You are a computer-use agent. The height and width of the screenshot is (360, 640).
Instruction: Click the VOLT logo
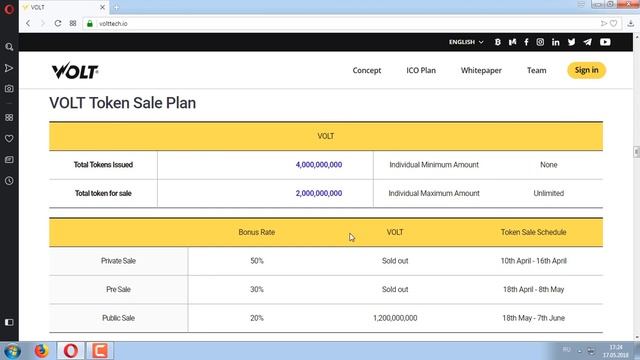coord(75,71)
